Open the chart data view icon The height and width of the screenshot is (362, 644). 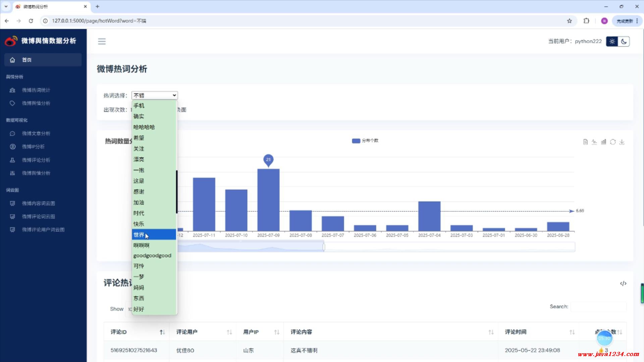click(585, 142)
